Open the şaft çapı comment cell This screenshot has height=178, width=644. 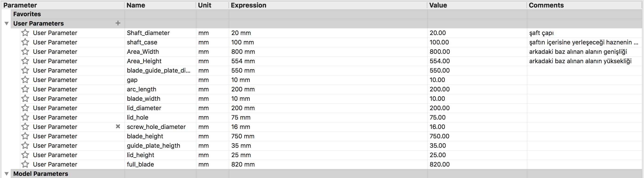pos(584,33)
